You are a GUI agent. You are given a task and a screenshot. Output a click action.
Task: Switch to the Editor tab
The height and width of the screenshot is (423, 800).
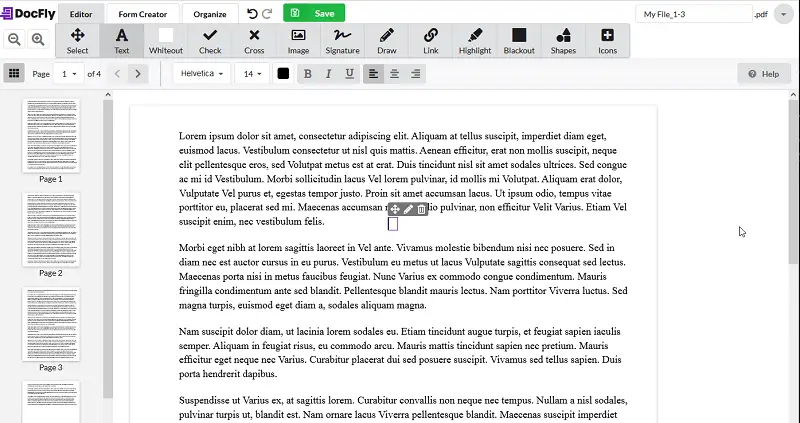coord(81,14)
